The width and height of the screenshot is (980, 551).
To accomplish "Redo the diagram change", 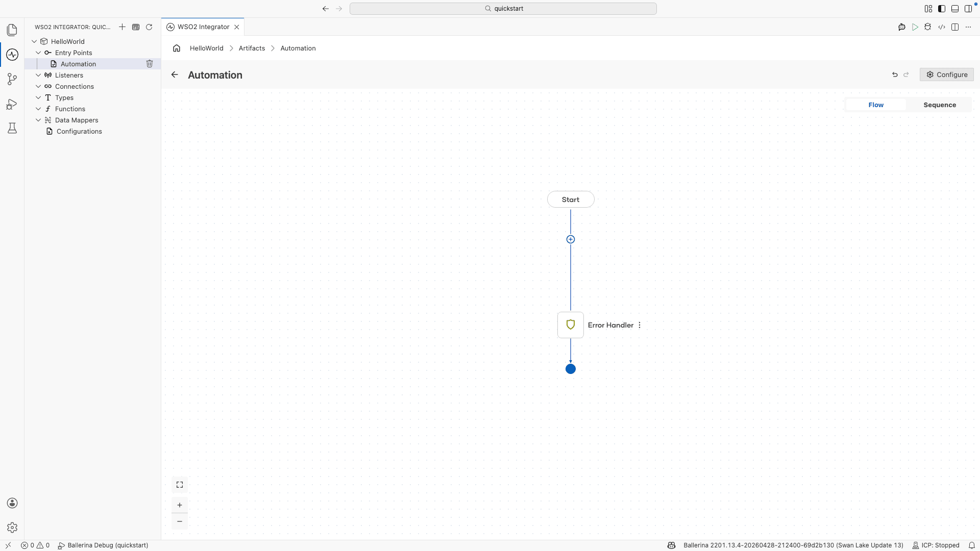I will coord(906,74).
